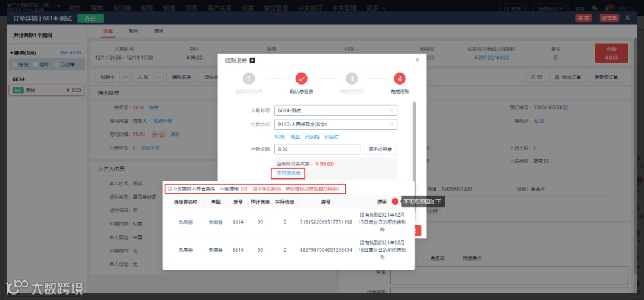Edit the 入住类型 stay type icon
Image resolution: width=644 pixels, height=300 pixels.
pyautogui.click(x=547, y=160)
